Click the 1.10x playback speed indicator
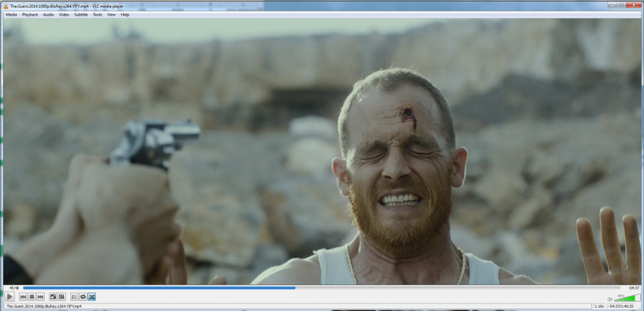Image resolution: width=644 pixels, height=311 pixels. click(599, 307)
